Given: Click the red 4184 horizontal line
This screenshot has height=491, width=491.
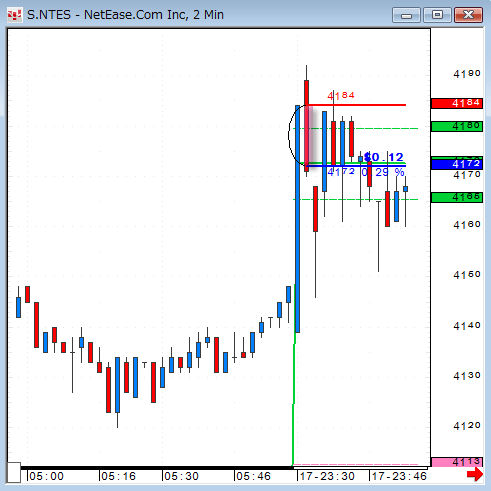Looking at the screenshot, I should tap(357, 105).
